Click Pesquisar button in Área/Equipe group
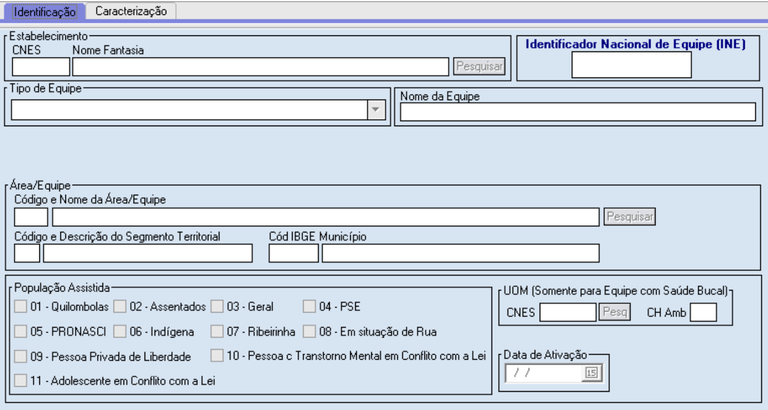The image size is (768, 410). [629, 217]
